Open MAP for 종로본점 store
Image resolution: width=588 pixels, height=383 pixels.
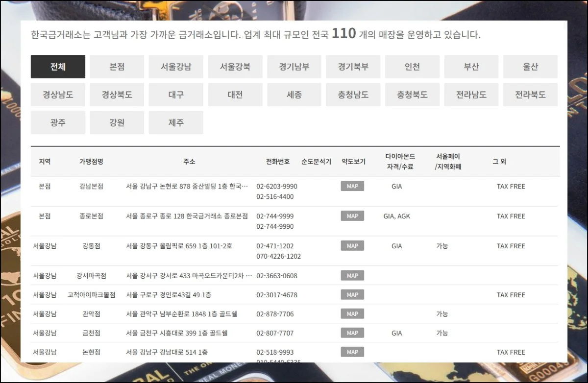point(352,216)
